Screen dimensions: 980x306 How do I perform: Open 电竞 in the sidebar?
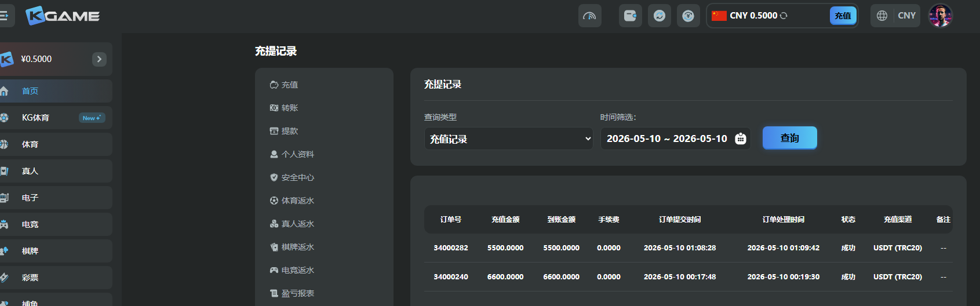point(56,224)
